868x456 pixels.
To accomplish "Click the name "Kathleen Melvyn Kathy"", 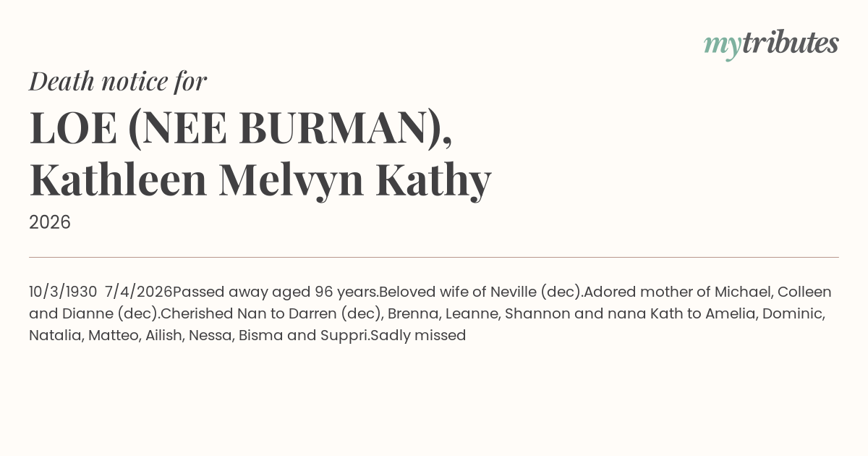I will click(x=260, y=180).
